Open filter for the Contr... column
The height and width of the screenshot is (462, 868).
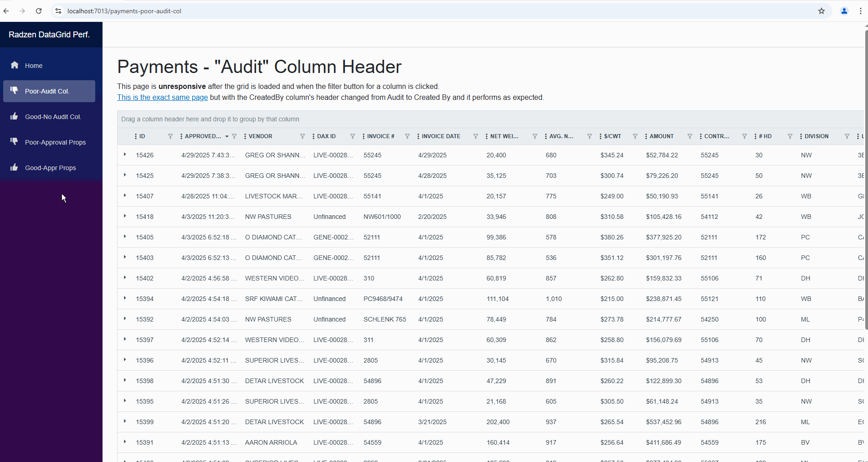(745, 136)
